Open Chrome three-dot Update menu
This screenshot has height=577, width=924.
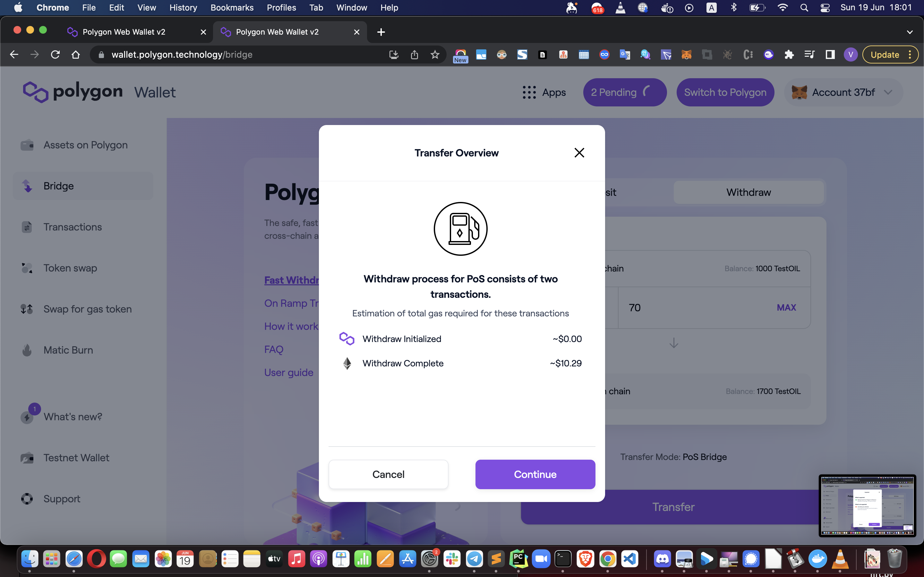point(910,54)
